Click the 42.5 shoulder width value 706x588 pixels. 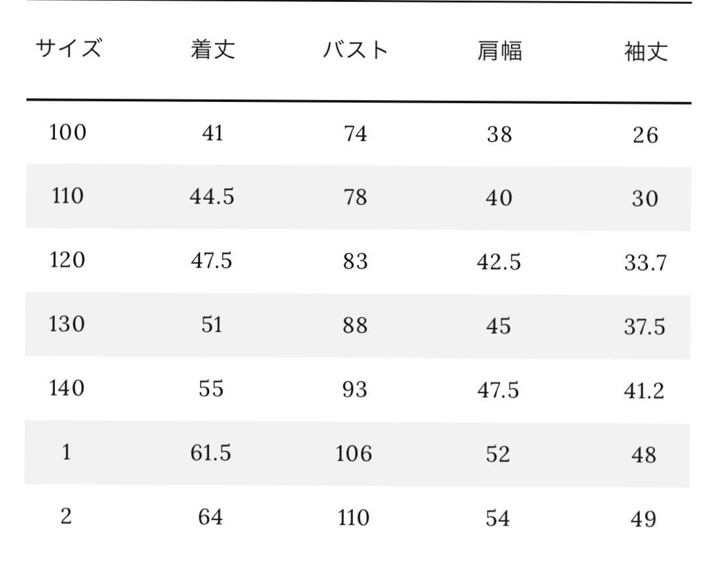499,262
